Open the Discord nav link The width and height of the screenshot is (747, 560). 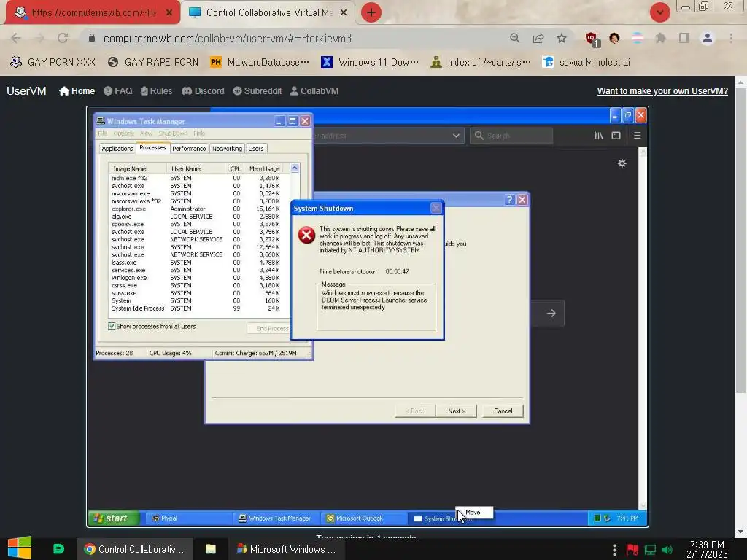pos(203,91)
